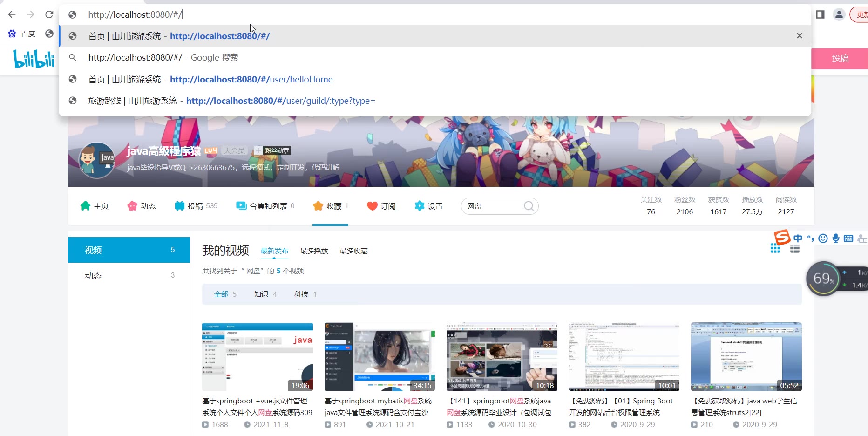
Task: Open the 设置 tab
Action: (428, 206)
